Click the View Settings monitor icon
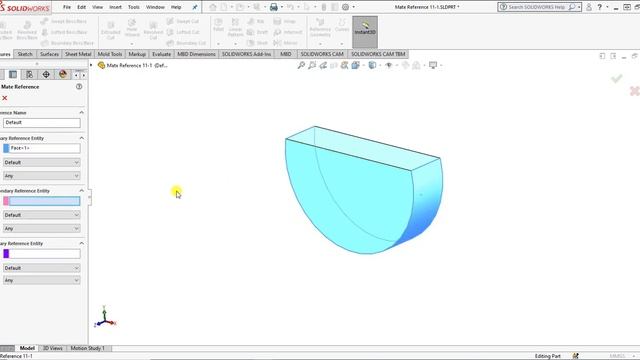This screenshot has height=360, width=640. pyautogui.click(x=433, y=65)
